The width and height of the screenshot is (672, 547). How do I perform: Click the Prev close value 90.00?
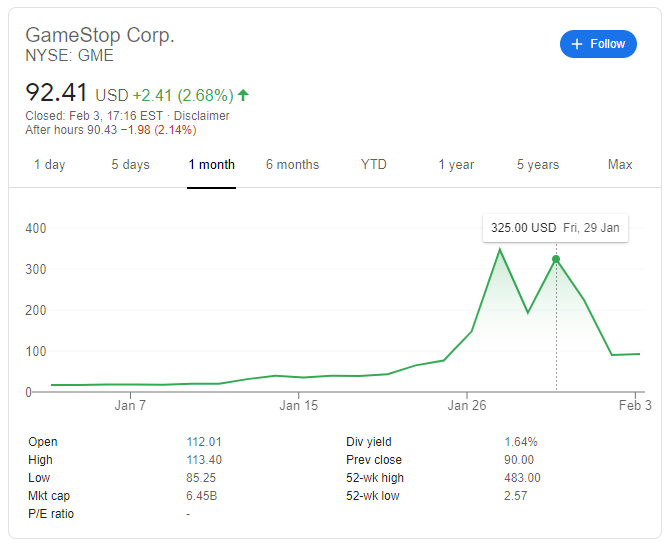click(x=519, y=460)
